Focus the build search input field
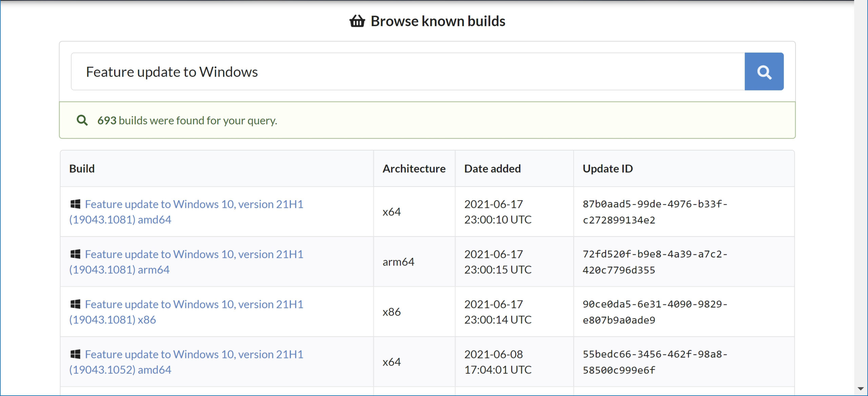The image size is (868, 396). (408, 71)
